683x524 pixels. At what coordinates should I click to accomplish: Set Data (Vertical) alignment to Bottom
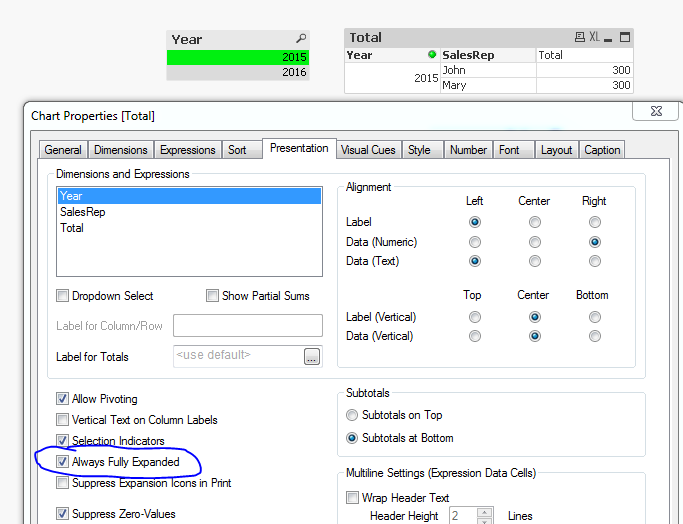tap(595, 336)
